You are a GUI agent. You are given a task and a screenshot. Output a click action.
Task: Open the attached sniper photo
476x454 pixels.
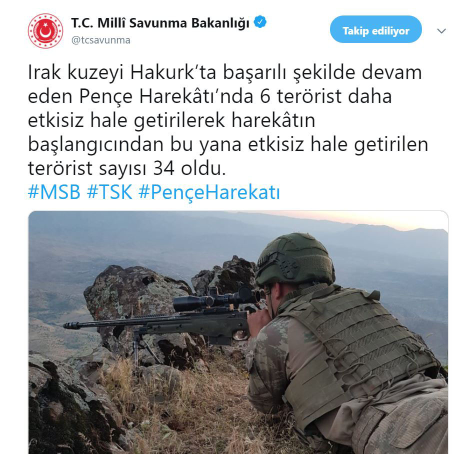click(238, 332)
